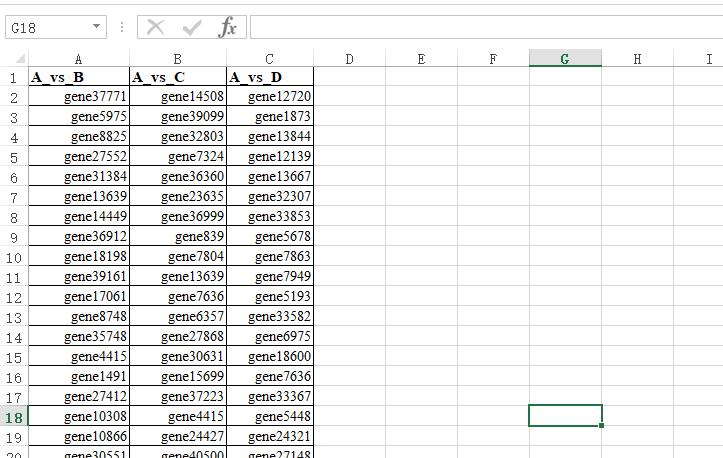
Task: Select column C header
Action: pos(270,59)
